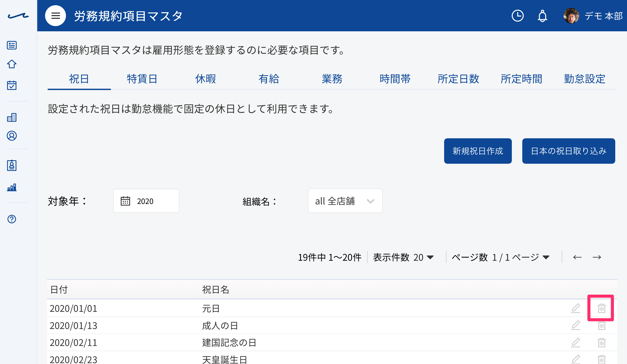
Task: Go to next page arrow
Action: point(597,257)
